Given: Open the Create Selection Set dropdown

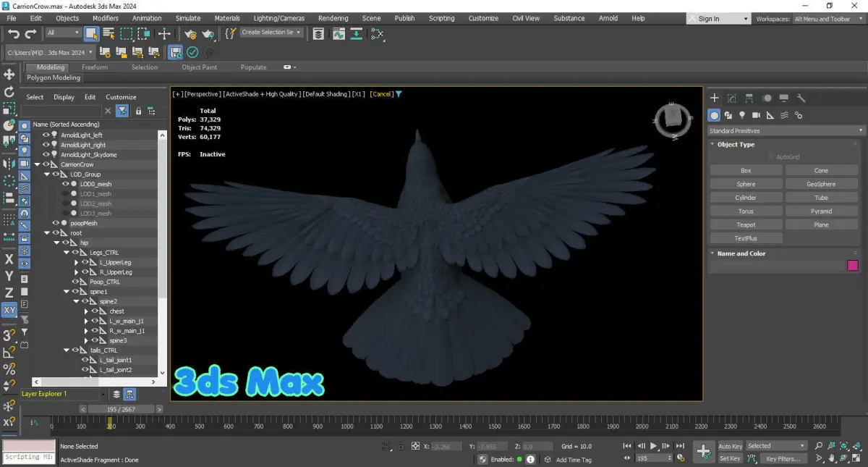Looking at the screenshot, I should [x=271, y=33].
